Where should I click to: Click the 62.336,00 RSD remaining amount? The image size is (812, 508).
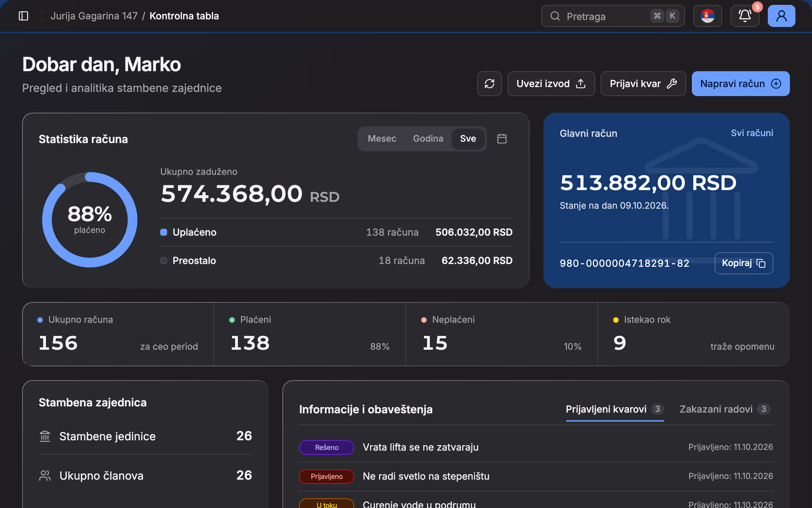(x=477, y=261)
